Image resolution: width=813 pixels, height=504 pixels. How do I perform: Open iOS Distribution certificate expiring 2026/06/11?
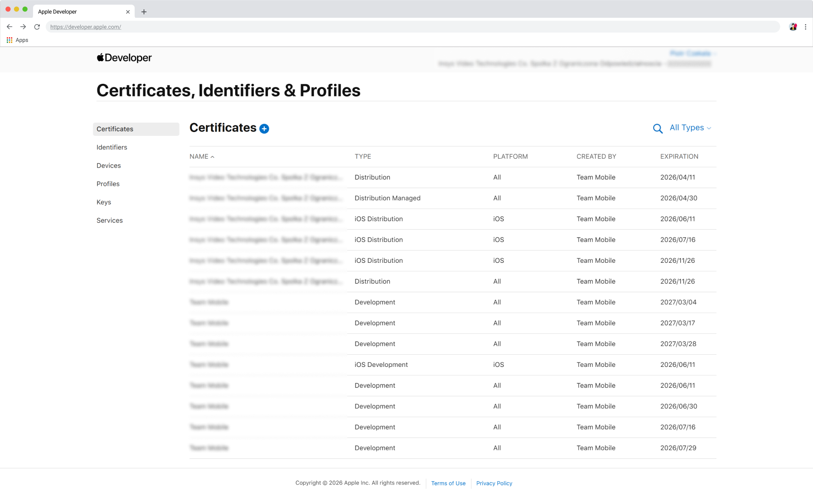(453, 219)
